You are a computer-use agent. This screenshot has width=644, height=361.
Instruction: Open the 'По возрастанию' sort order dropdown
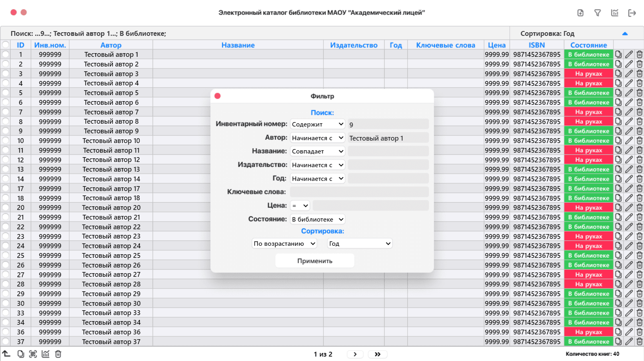[284, 244]
